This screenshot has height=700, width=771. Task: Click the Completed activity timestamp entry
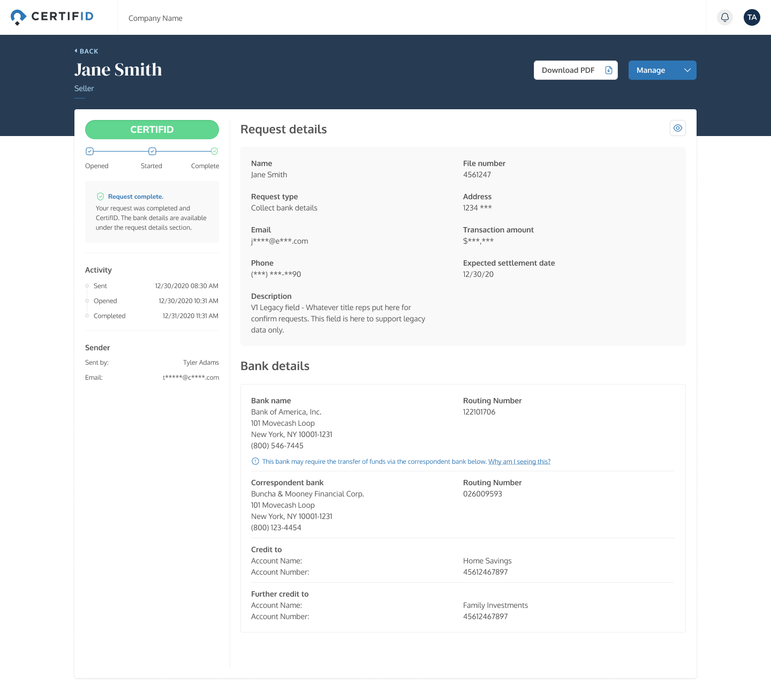(190, 315)
